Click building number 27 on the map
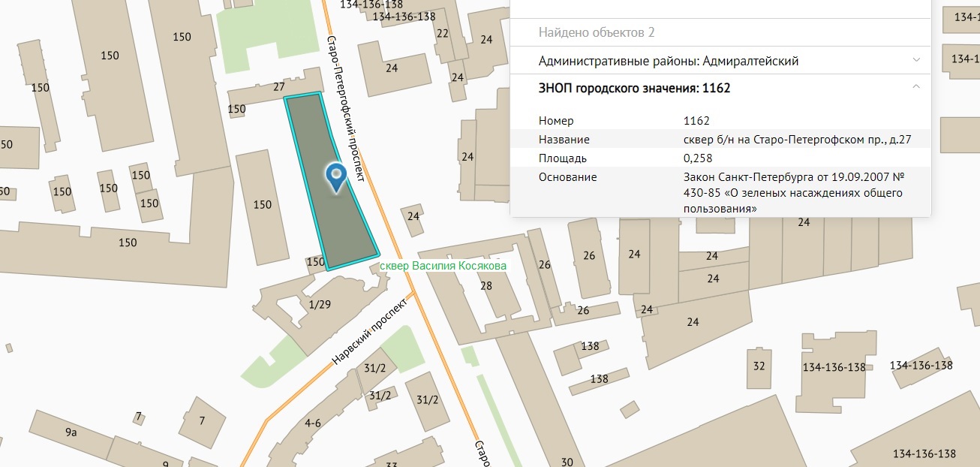Screen dimensions: 980x467 point(279,86)
